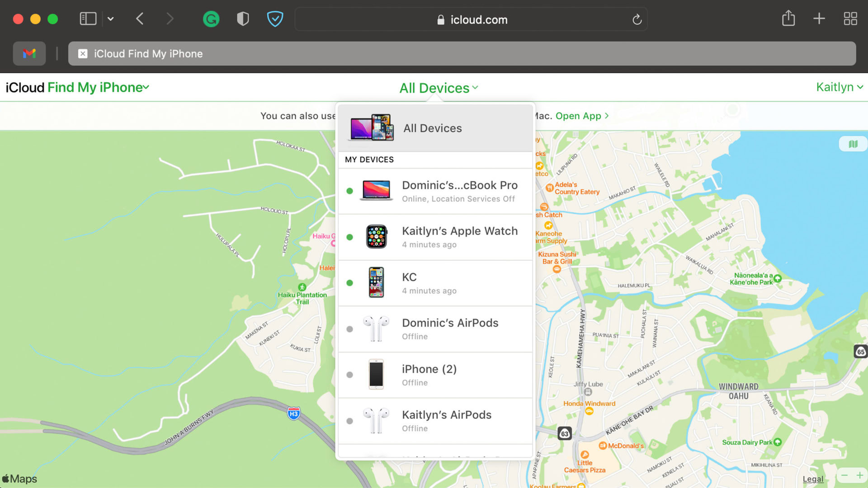Open a new tab with plus icon
The height and width of the screenshot is (488, 868).
tap(819, 19)
